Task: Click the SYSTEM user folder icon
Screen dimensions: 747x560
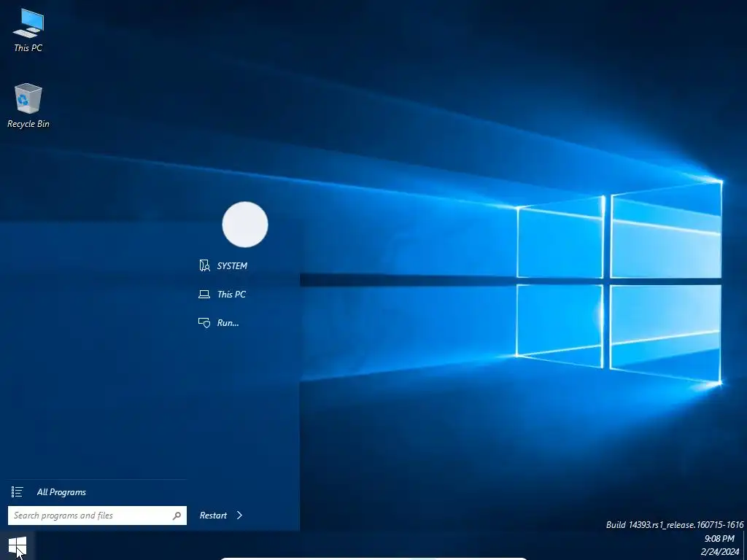Action: [x=204, y=265]
